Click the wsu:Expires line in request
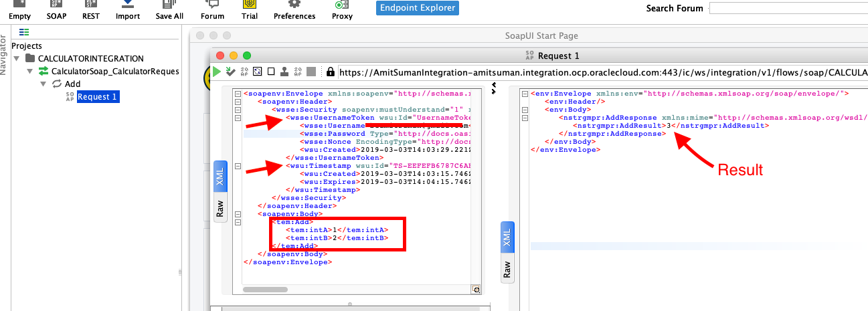This screenshot has height=311, width=868. [386, 181]
